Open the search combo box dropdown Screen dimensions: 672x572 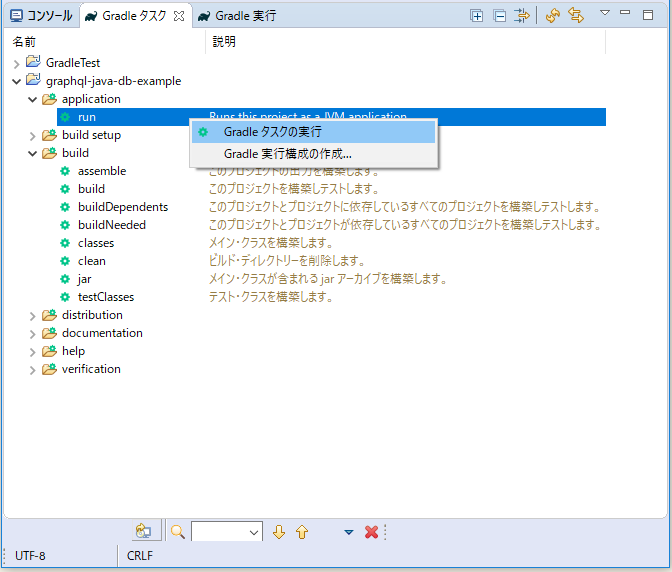pos(254,533)
